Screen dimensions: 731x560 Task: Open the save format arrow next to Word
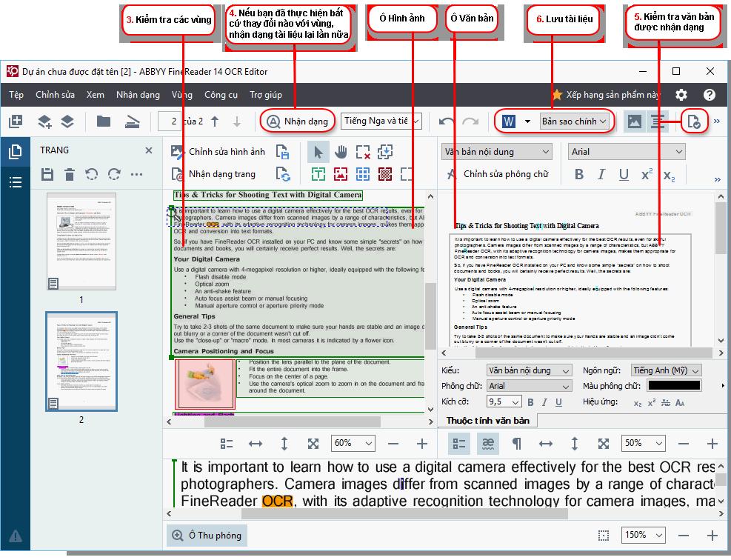pos(527,121)
